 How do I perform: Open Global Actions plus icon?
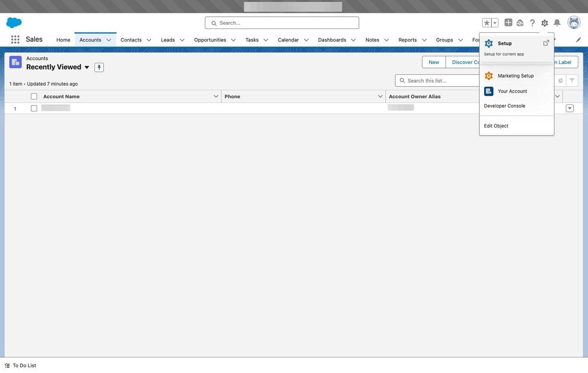pos(508,23)
